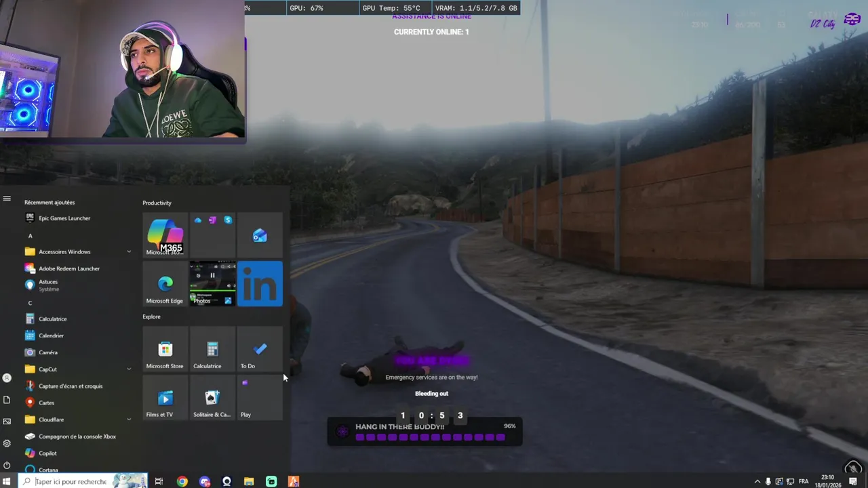Expand the Cloudflare folder chevron
868x488 pixels.
pyautogui.click(x=129, y=420)
